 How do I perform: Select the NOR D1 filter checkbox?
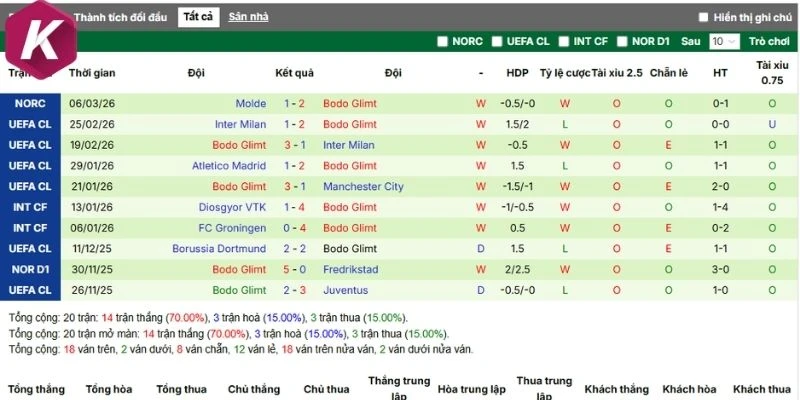(x=622, y=41)
